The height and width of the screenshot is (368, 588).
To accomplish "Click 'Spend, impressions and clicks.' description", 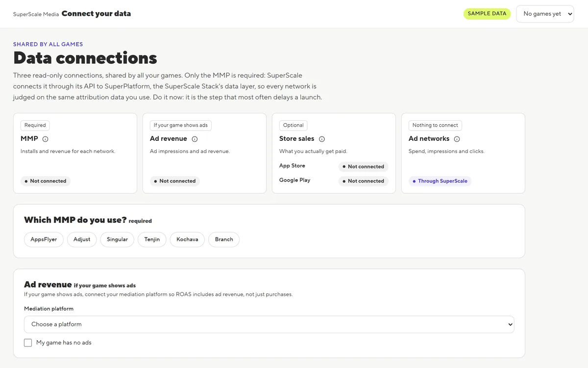I will coord(446,151).
